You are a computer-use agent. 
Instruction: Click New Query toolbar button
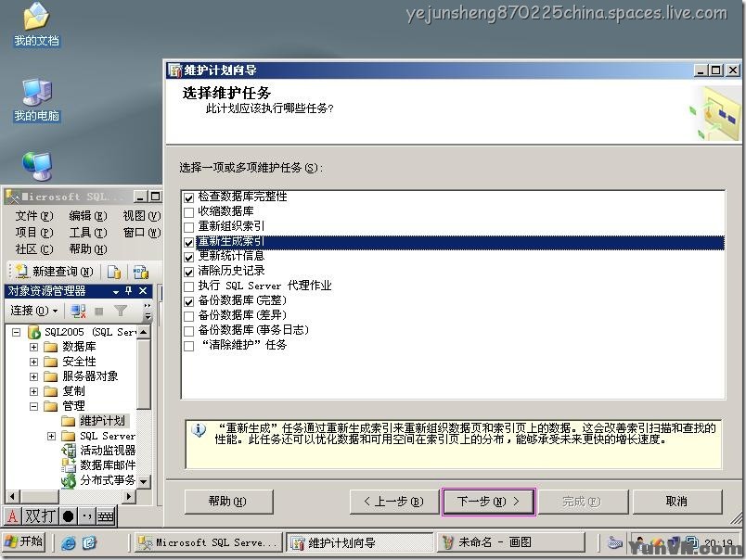[x=54, y=272]
